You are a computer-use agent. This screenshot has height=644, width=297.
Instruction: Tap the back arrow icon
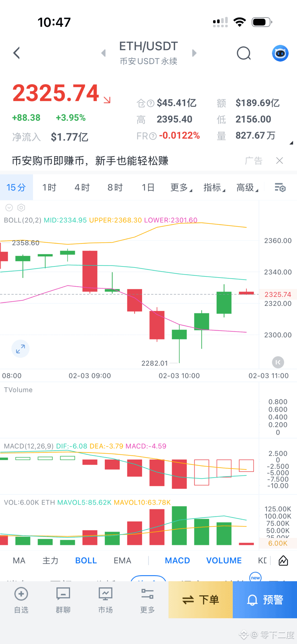[x=16, y=53]
